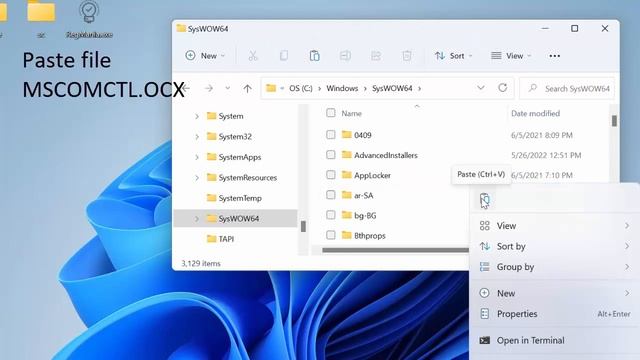Select the bg-BG folder icon
The image size is (640, 360).
pyautogui.click(x=347, y=215)
